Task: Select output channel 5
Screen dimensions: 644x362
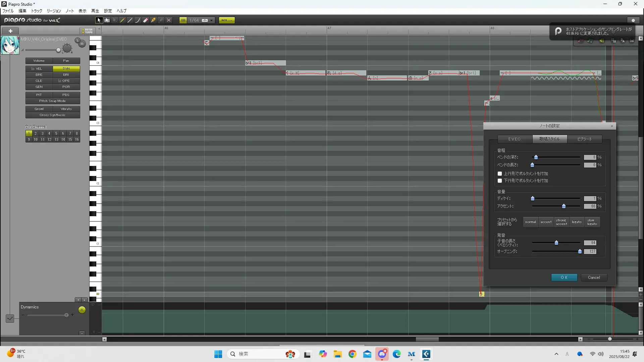Action: pyautogui.click(x=56, y=133)
